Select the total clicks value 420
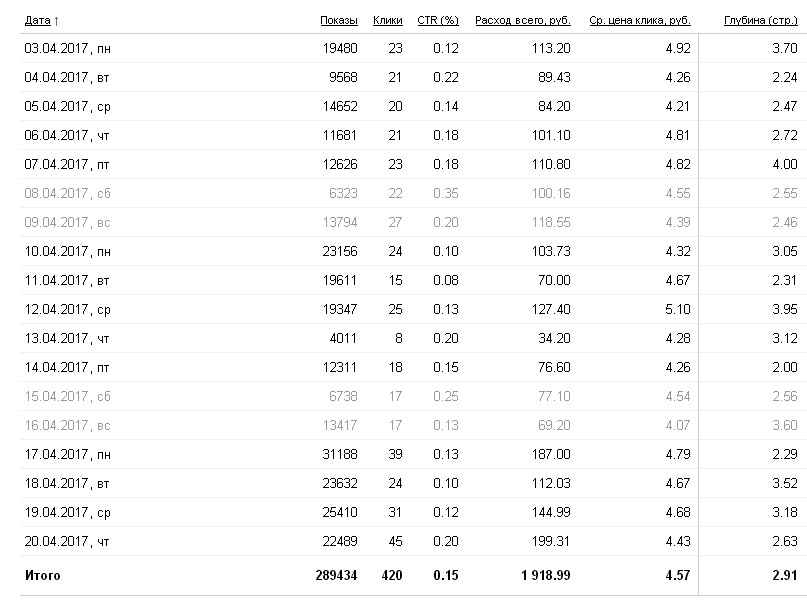 391,575
